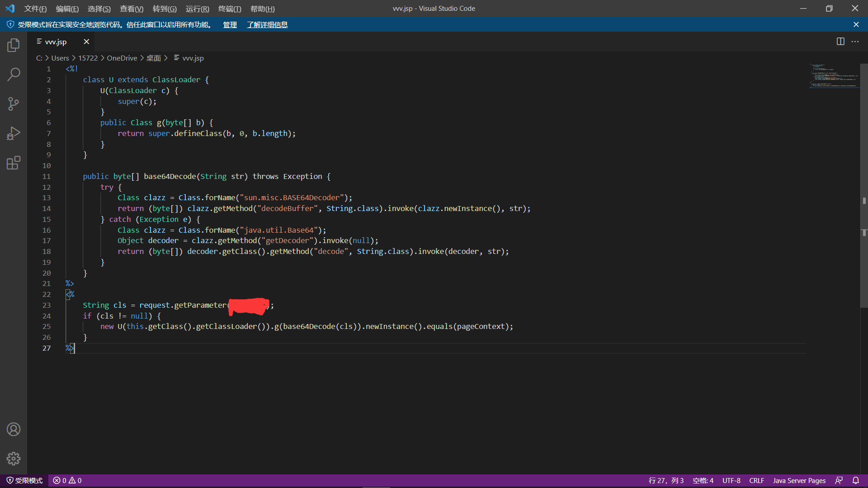Open the 终端(T) menu
This screenshot has height=488, width=868.
tap(230, 9)
